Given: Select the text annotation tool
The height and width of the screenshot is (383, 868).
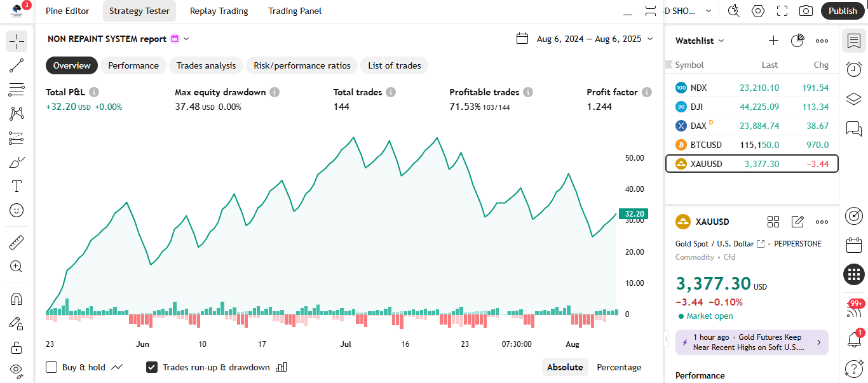Looking at the screenshot, I should [x=17, y=186].
